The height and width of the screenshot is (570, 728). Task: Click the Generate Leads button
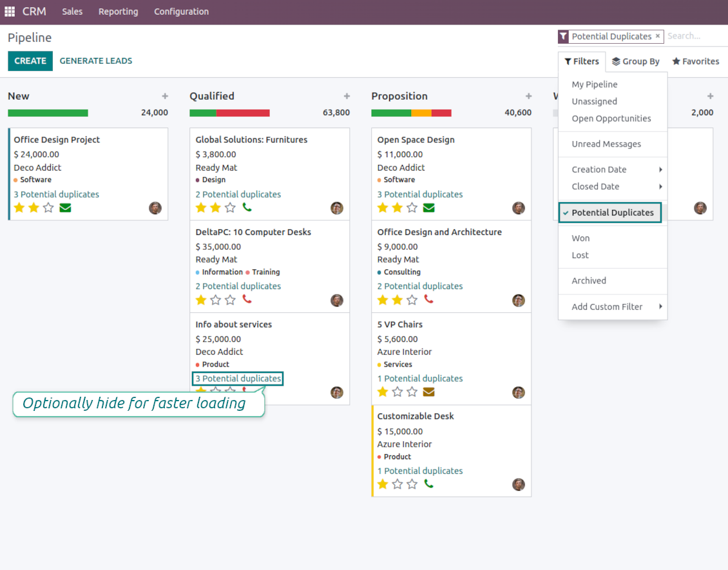point(96,61)
